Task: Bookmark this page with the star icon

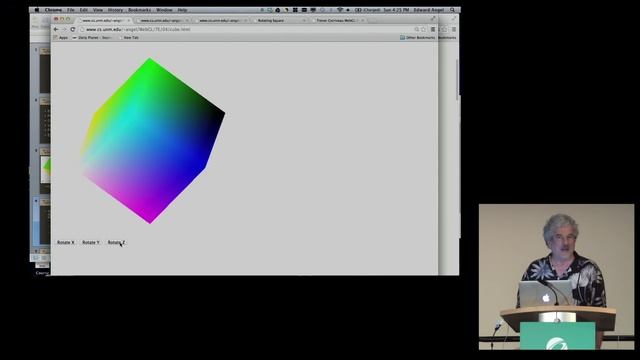Action: pyautogui.click(x=424, y=29)
